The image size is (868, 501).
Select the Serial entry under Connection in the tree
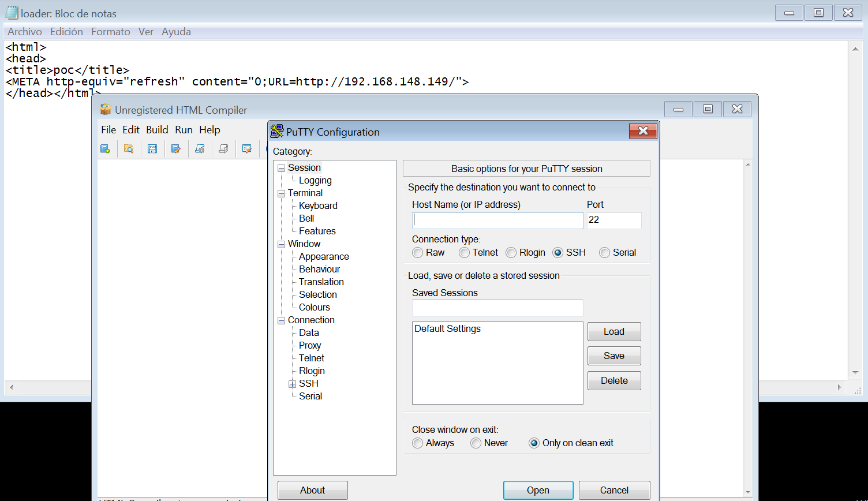click(x=310, y=397)
